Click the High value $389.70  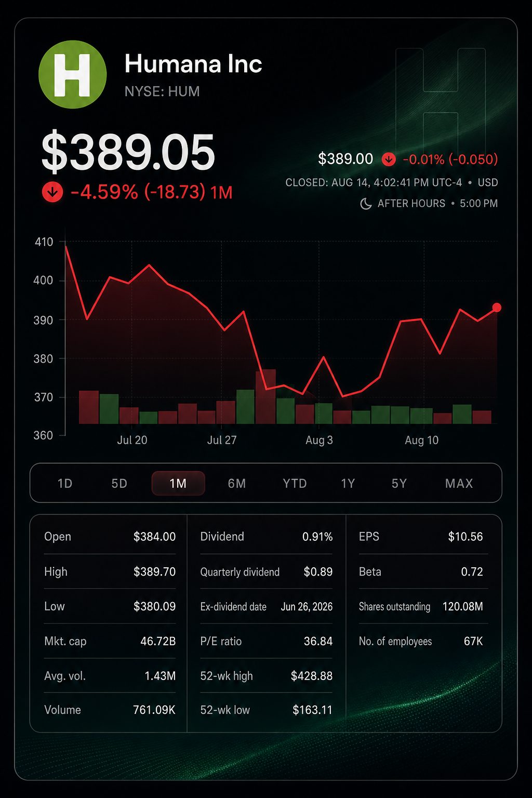point(154,571)
